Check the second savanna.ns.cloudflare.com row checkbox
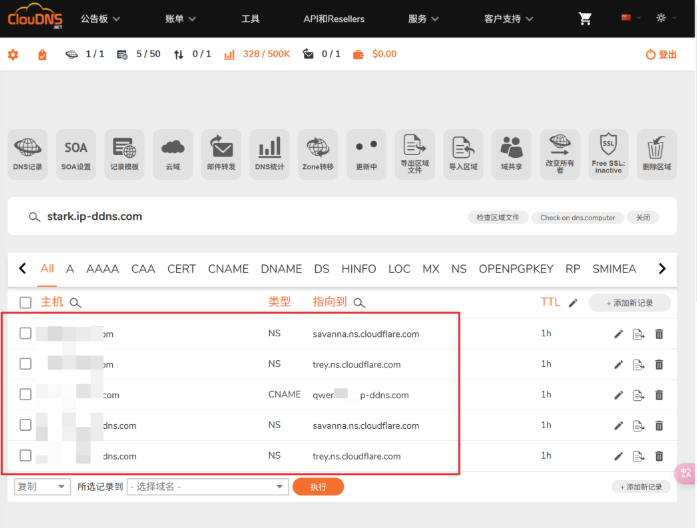Screen dimensions: 697x528 (x=25, y=425)
